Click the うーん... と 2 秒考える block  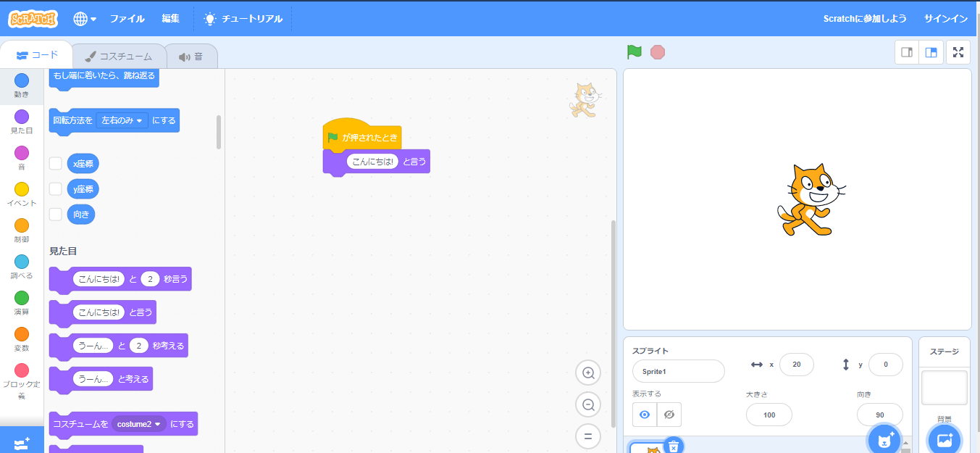(118, 346)
